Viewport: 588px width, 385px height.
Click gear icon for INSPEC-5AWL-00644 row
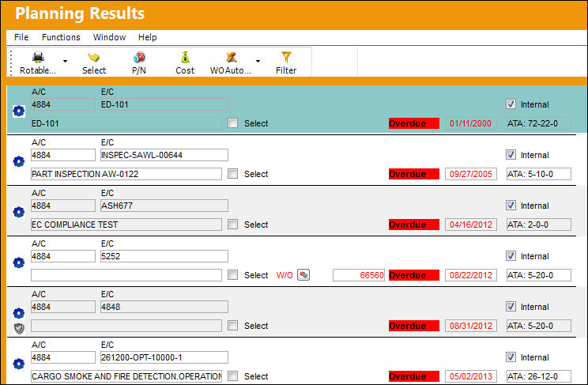19,162
